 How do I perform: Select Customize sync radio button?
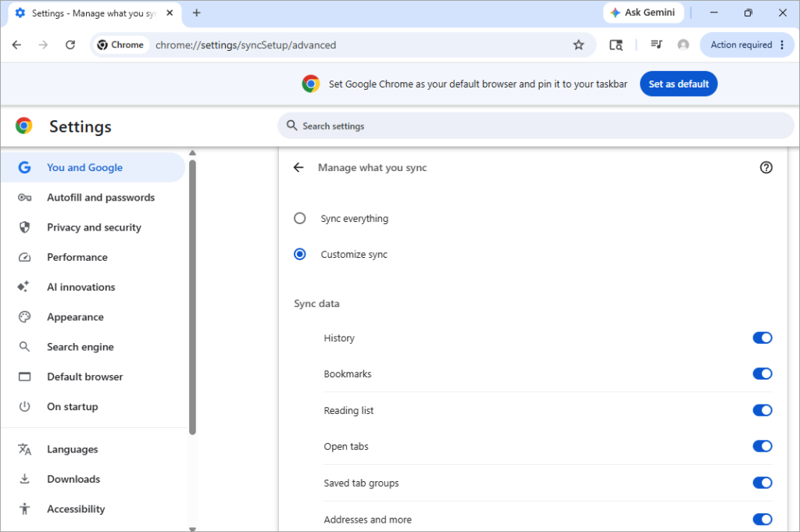(300, 254)
